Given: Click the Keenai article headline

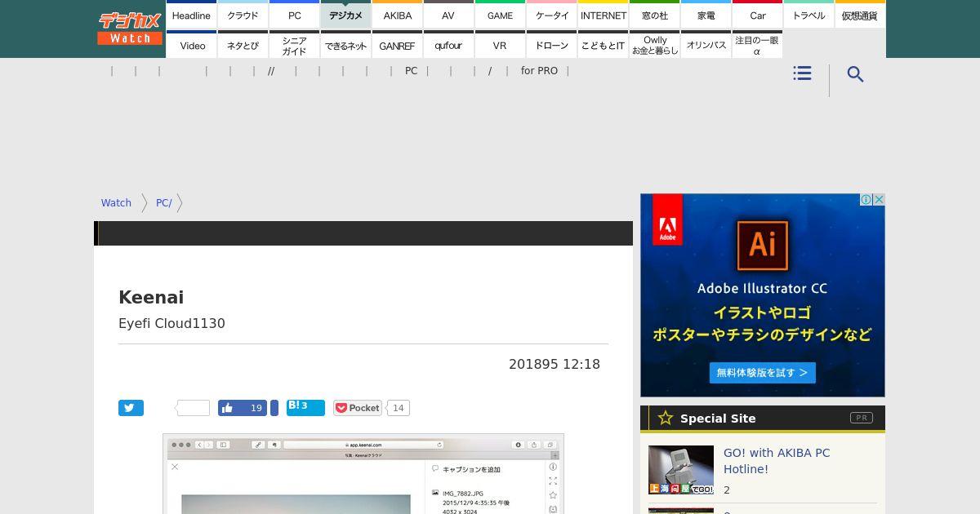Looking at the screenshot, I should click(151, 297).
